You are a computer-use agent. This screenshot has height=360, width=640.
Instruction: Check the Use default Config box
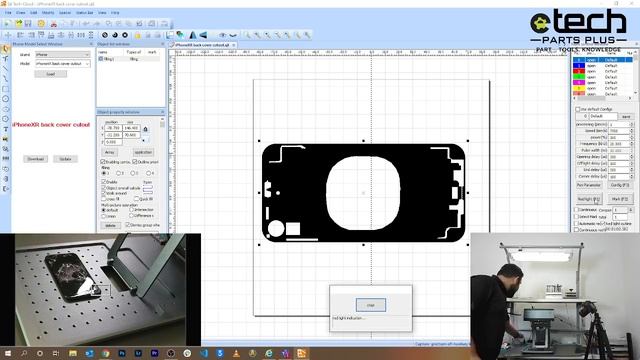[578, 109]
